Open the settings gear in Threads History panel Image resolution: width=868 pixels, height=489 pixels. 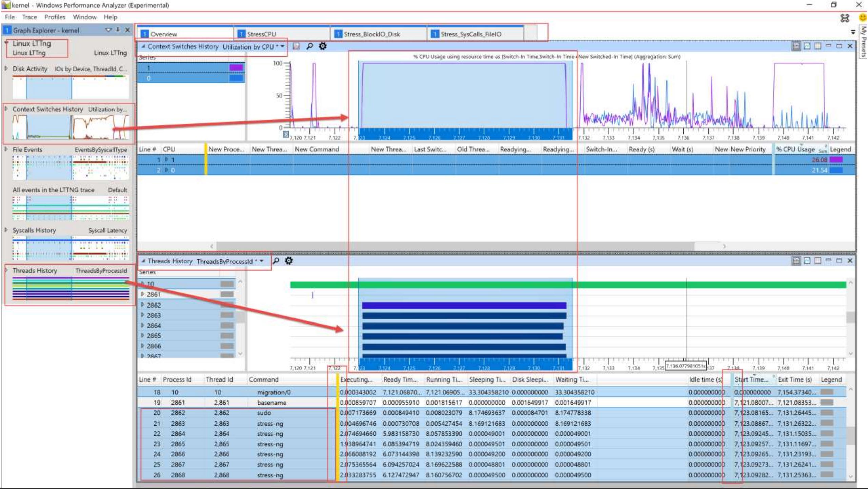[289, 261]
